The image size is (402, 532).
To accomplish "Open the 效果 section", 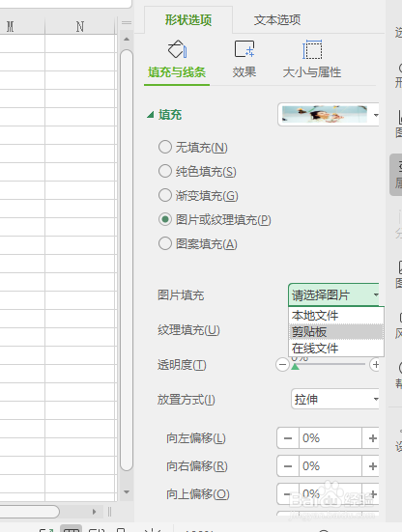I will [x=244, y=72].
